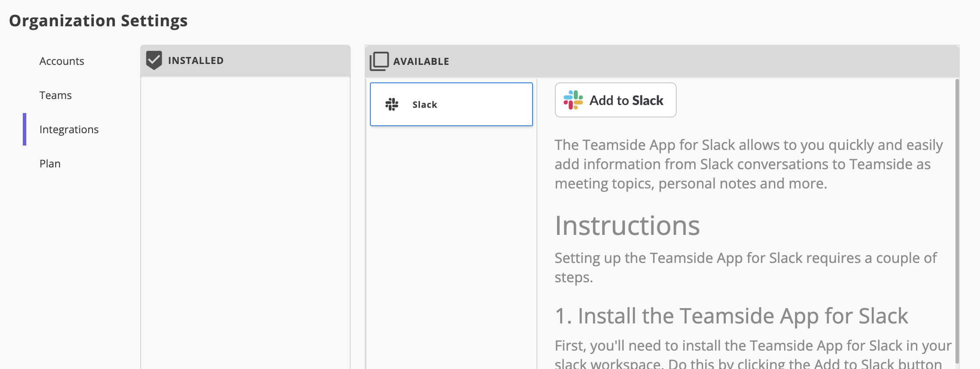980x369 pixels.
Task: Click the integration details vertical scrollbar
Action: [x=957, y=221]
